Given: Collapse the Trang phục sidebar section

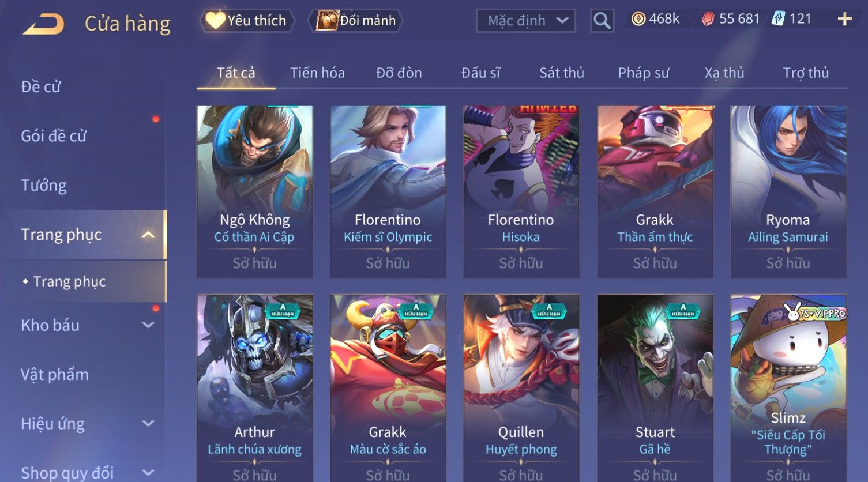Looking at the screenshot, I should coord(148,235).
